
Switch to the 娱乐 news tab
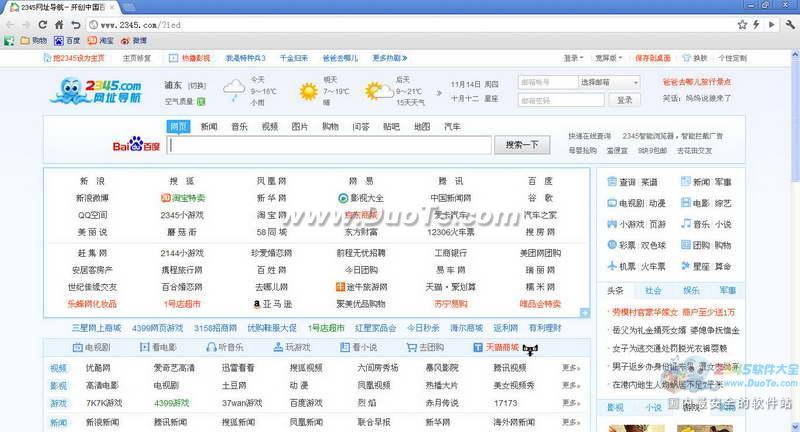click(x=691, y=290)
